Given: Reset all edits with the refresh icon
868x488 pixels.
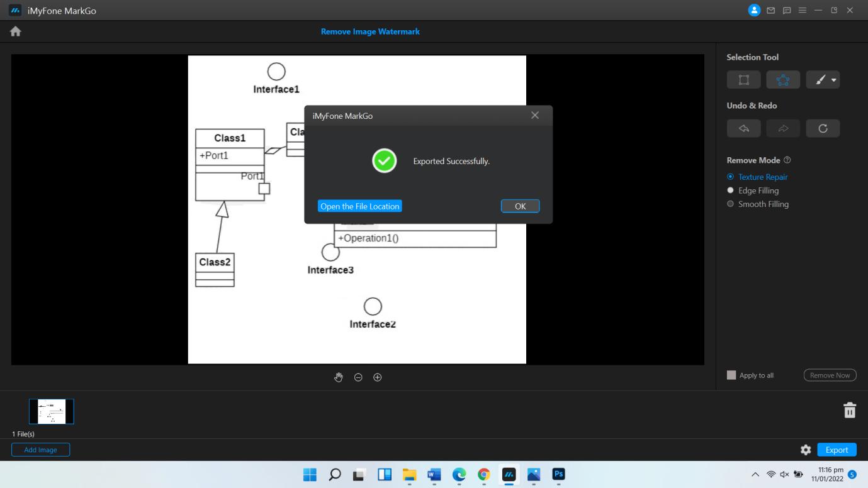Looking at the screenshot, I should (x=823, y=128).
